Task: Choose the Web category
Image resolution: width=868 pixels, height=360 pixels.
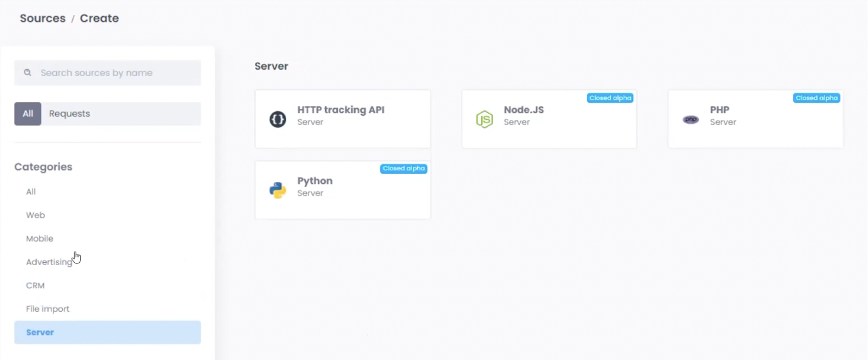Action: point(35,215)
